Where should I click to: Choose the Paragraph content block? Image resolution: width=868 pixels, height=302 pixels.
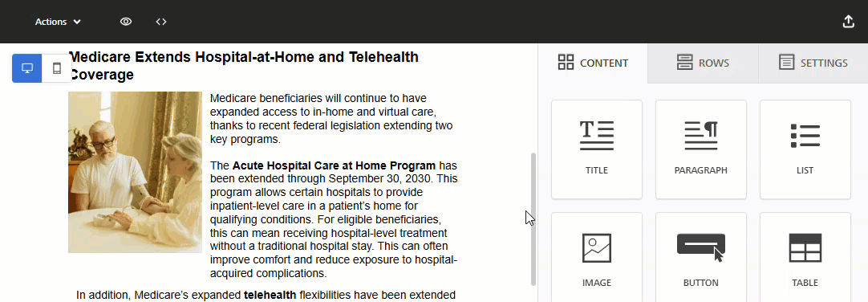coord(701,149)
